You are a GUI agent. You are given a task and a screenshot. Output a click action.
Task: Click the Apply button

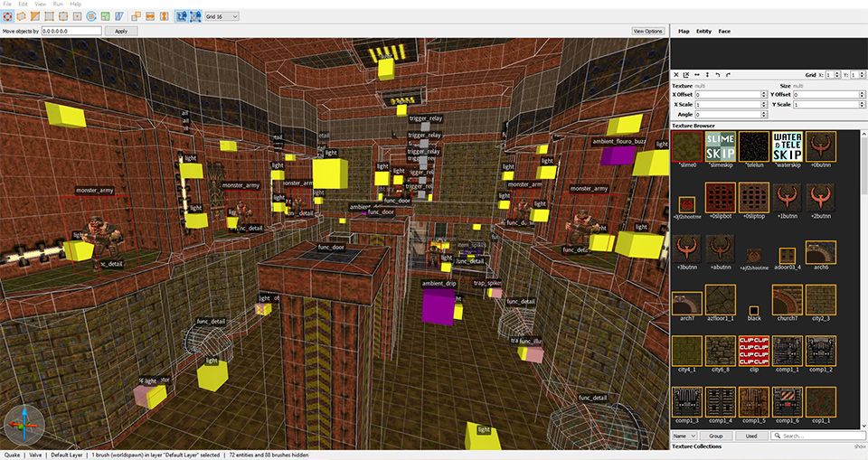(121, 31)
